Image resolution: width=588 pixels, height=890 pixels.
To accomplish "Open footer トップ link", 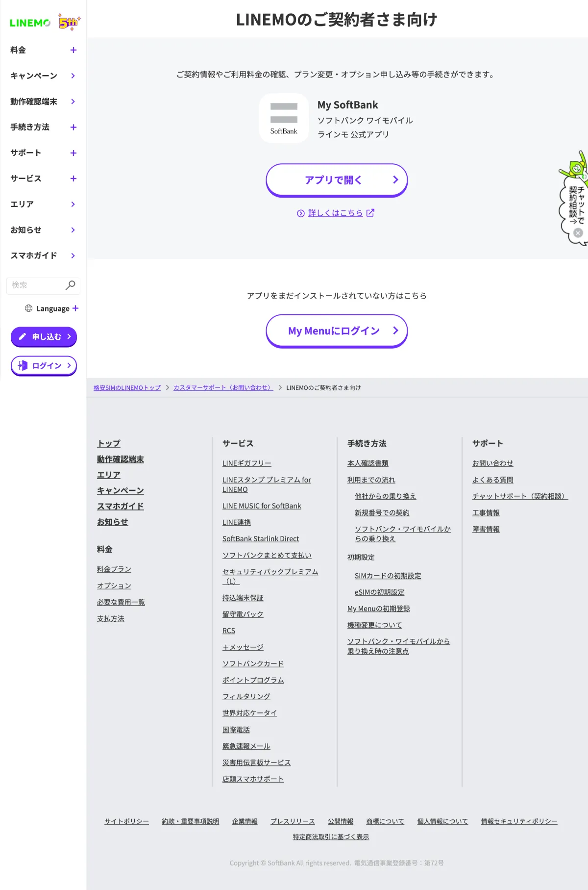I will point(109,443).
